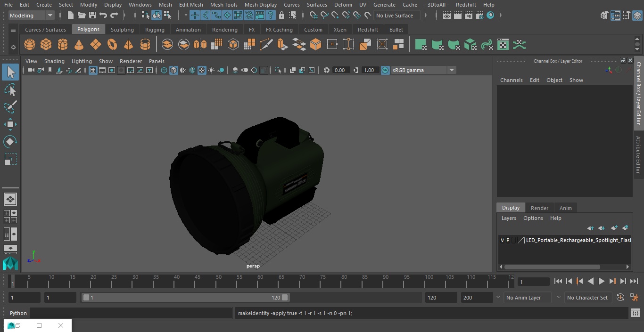Open the Layers menu in Layer Editor
Screen dimensions: 644x332
pos(509,218)
